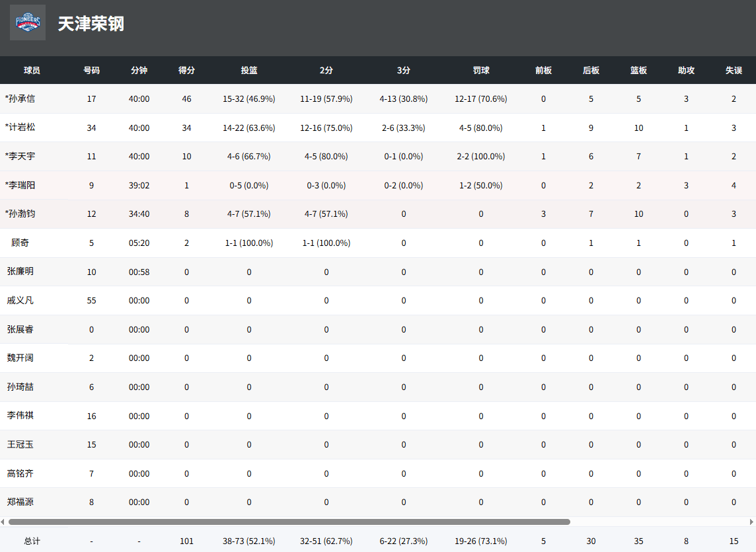Click free throw cell 12-17 (70.6%)

480,99
